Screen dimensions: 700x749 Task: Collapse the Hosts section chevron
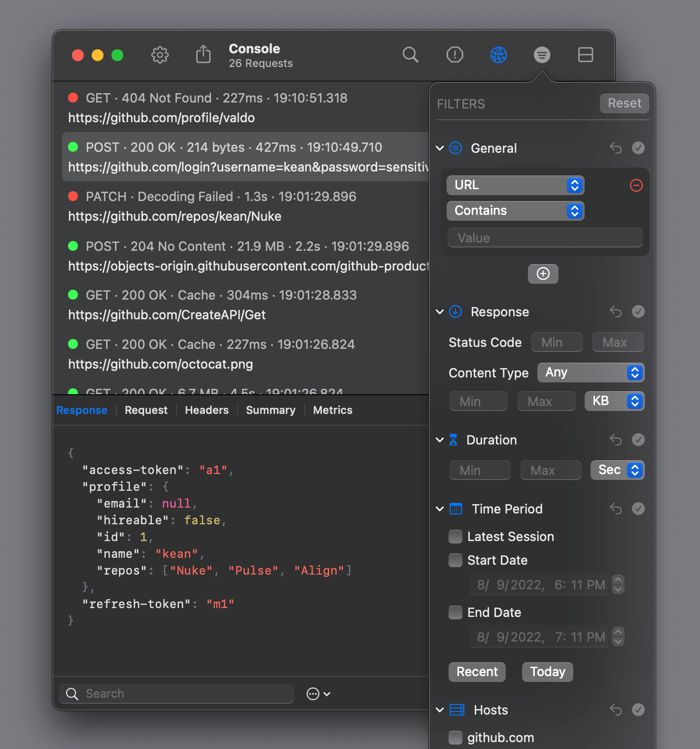click(x=440, y=710)
